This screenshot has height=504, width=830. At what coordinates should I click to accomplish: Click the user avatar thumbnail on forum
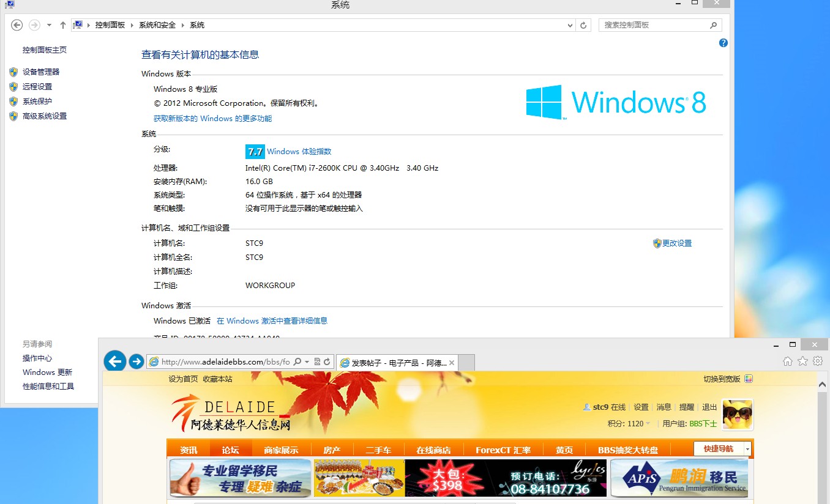coord(738,415)
